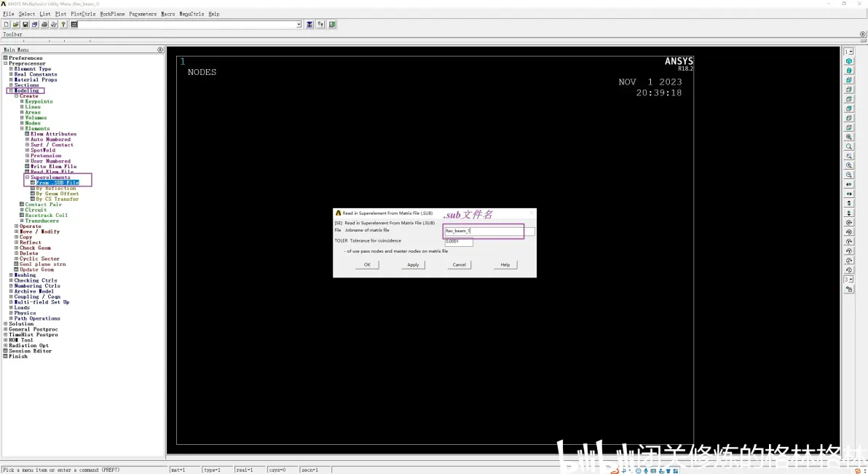Viewport: 868px width, 474px height.
Task: Collapse the Preprocessor tree node
Action: coord(6,63)
